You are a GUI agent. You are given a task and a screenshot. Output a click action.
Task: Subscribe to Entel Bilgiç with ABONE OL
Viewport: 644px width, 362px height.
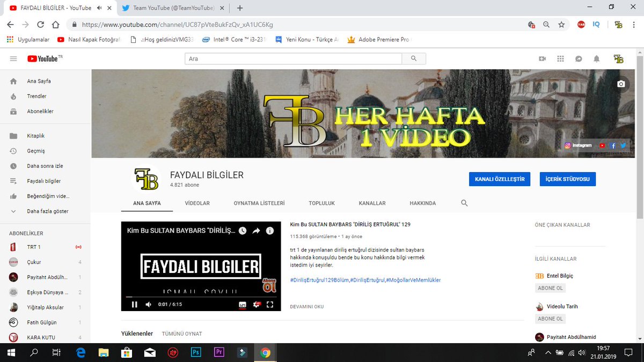click(x=550, y=288)
